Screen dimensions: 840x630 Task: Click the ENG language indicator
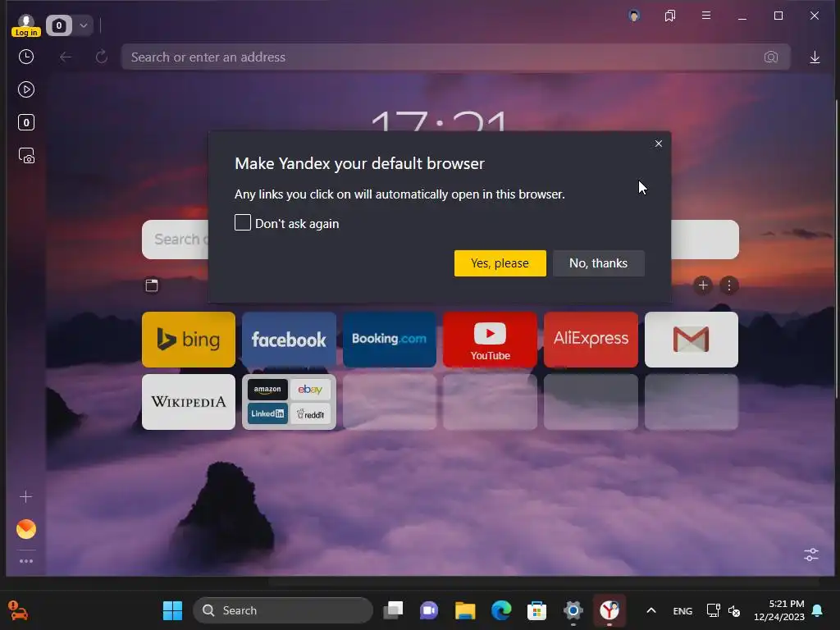[x=682, y=610]
